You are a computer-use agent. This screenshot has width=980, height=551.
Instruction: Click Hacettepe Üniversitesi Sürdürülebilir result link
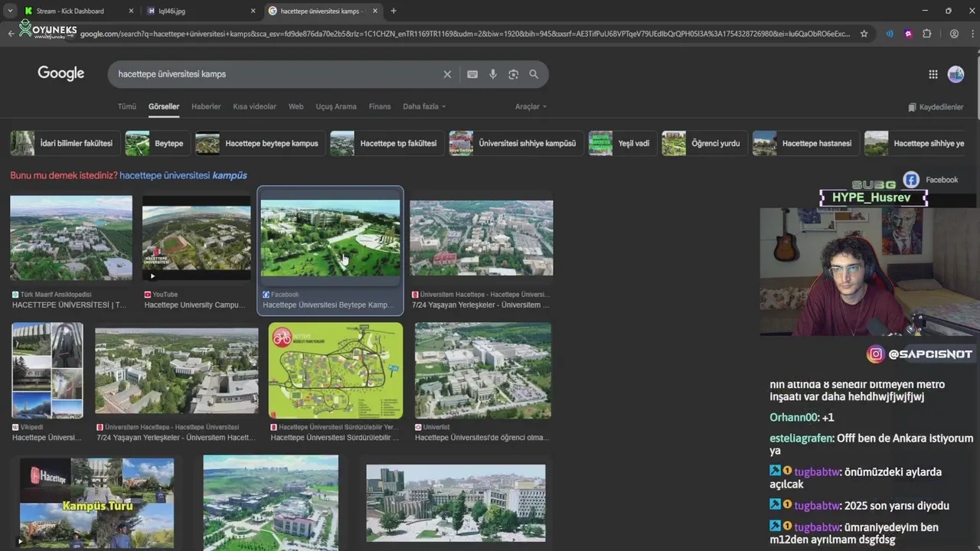pos(335,438)
